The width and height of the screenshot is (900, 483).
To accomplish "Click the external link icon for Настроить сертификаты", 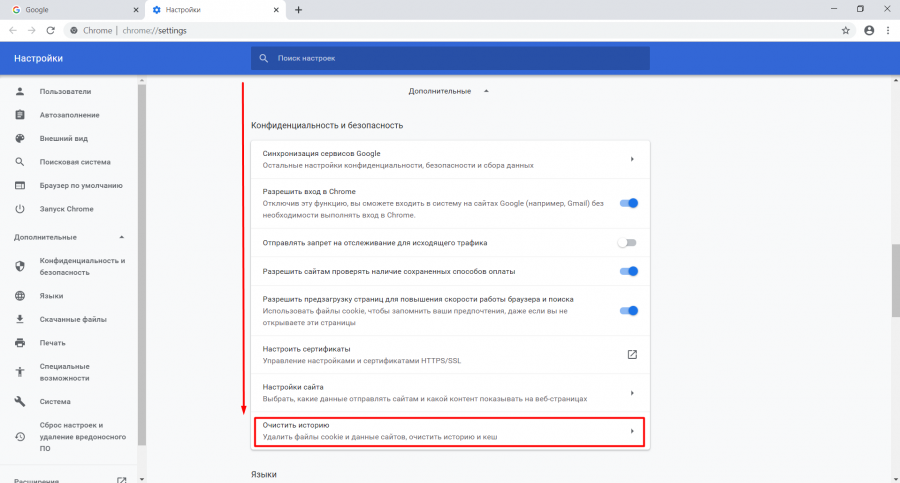I will pyautogui.click(x=632, y=355).
